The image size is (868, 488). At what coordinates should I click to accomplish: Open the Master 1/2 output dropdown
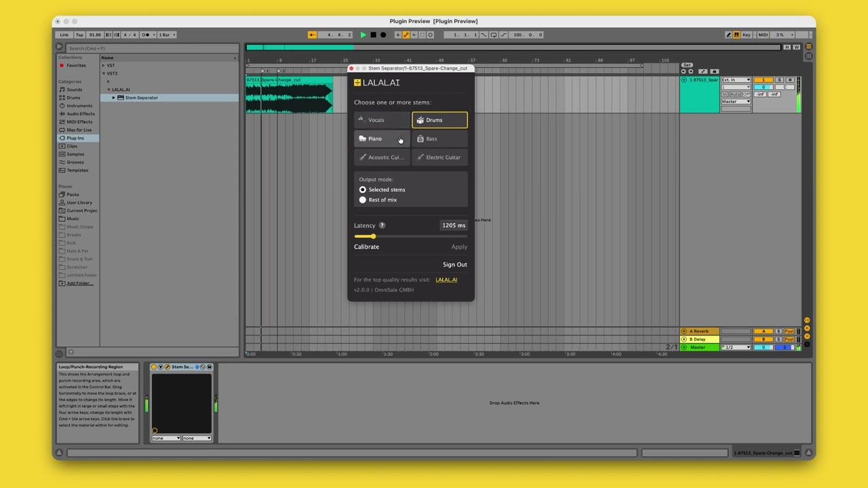pyautogui.click(x=736, y=348)
